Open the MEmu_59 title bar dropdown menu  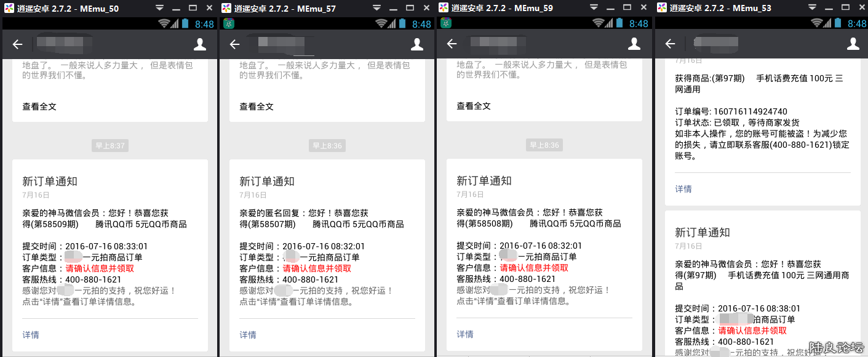[x=593, y=8]
